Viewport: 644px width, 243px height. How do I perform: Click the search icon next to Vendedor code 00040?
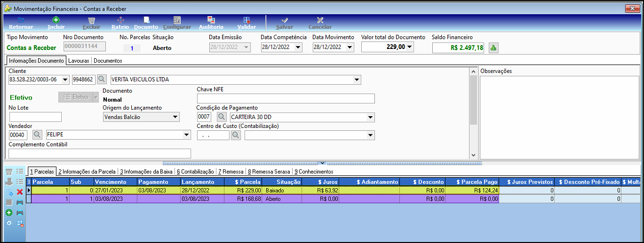tap(37, 135)
